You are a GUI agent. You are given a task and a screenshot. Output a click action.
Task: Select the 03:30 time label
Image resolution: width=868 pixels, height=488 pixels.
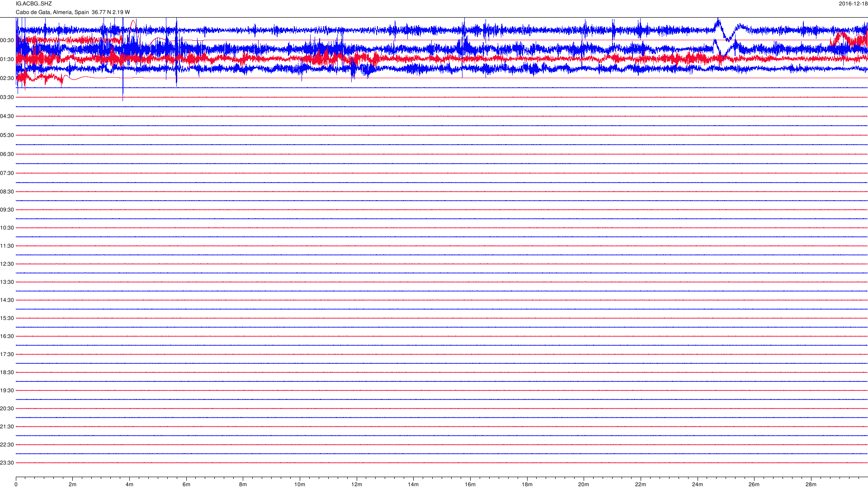pyautogui.click(x=7, y=97)
